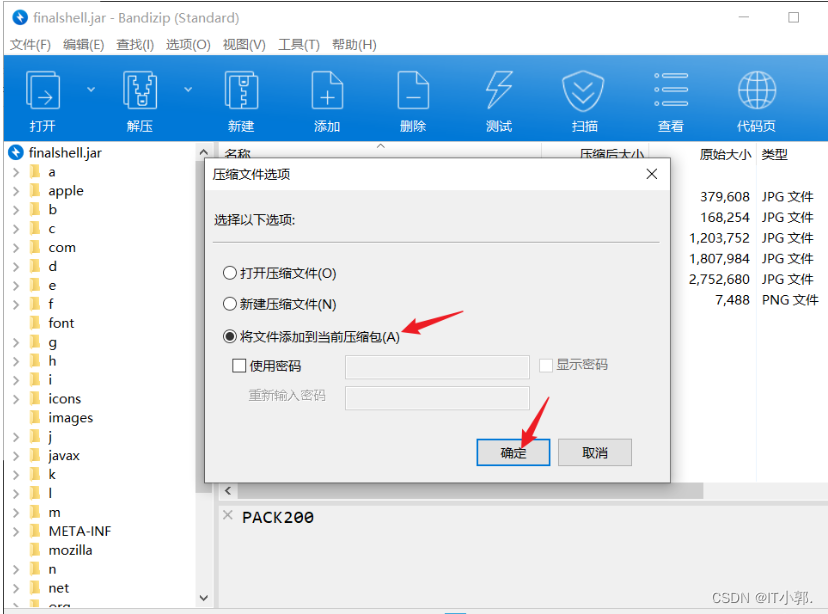This screenshot has height=614, width=828.
Task: Open the 工具(T) menu
Action: [298, 45]
